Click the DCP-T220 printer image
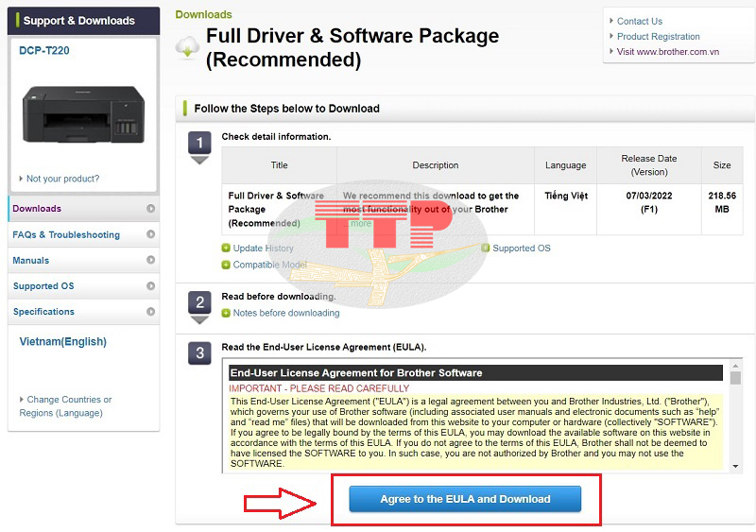756x532 pixels. [x=83, y=114]
